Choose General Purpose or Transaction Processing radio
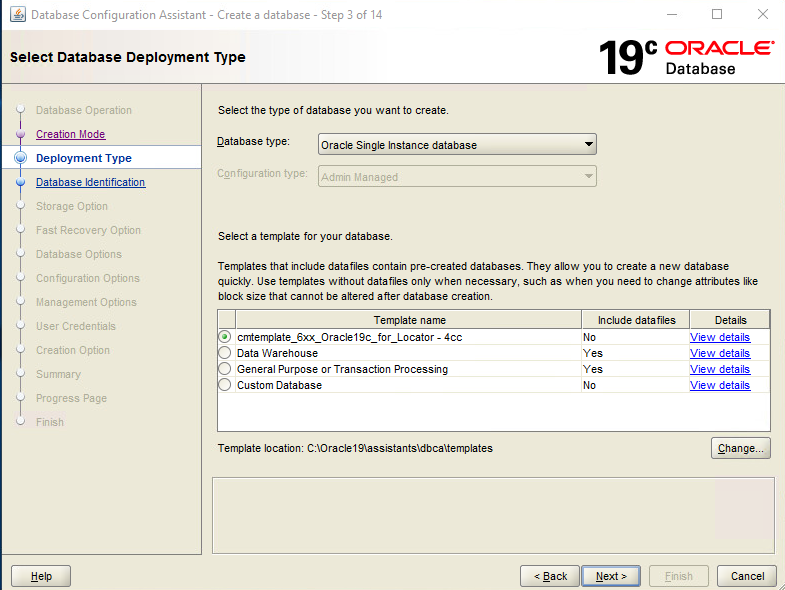Screen dimensions: 785x590 [x=225, y=369]
